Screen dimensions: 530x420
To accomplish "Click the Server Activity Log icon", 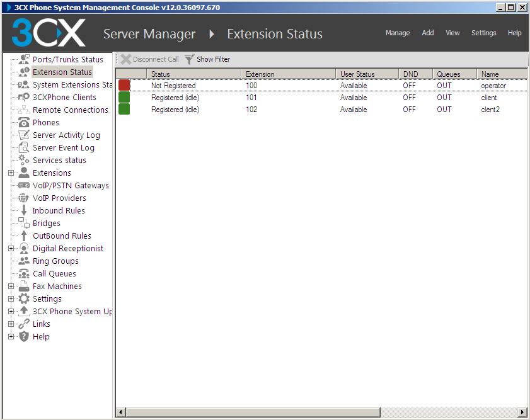I will click(24, 135).
